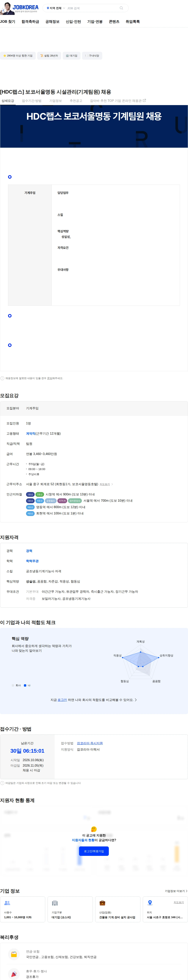Click the 대기업 tag

click(x=71, y=56)
